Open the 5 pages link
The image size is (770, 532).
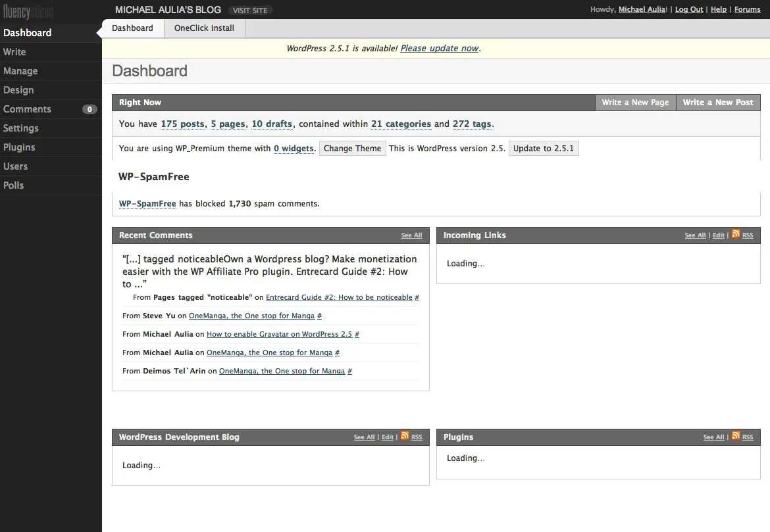pyautogui.click(x=228, y=124)
